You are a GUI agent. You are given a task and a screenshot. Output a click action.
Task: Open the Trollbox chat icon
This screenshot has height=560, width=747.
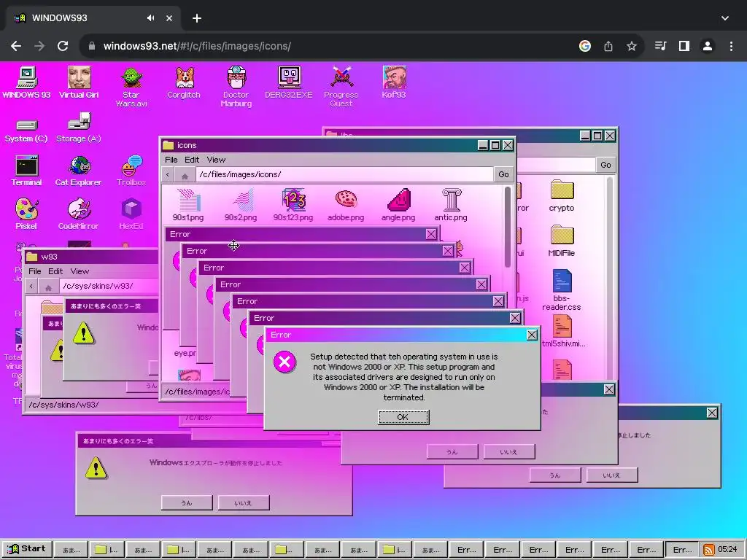pyautogui.click(x=131, y=171)
